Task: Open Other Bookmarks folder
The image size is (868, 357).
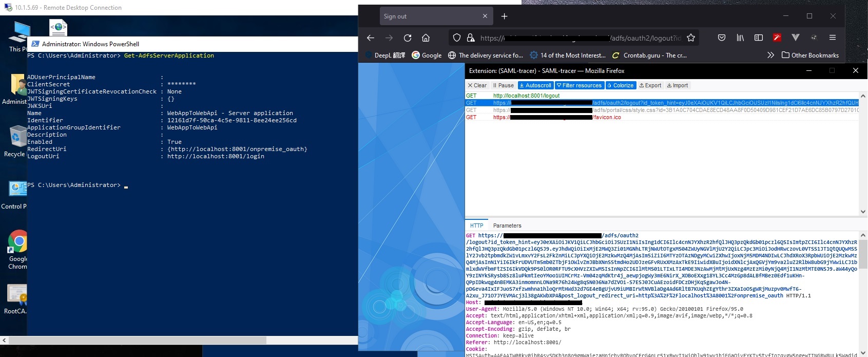Action: pyautogui.click(x=810, y=55)
